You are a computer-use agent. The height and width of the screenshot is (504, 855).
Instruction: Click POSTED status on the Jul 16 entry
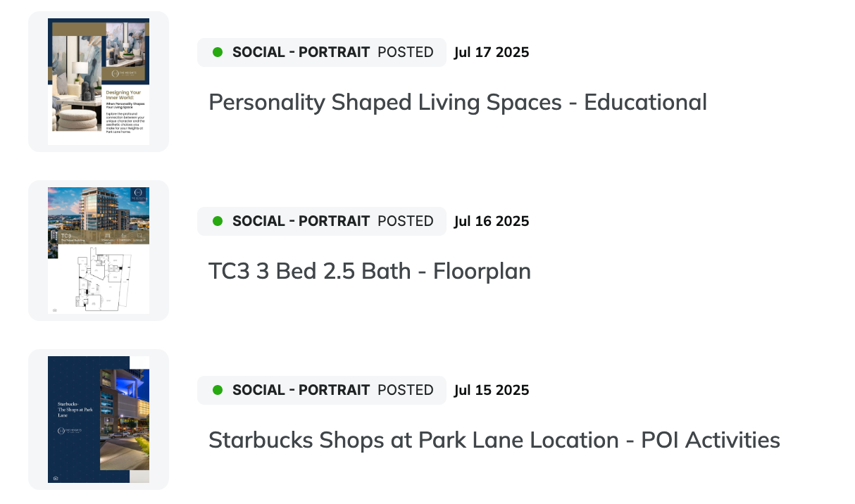click(406, 221)
